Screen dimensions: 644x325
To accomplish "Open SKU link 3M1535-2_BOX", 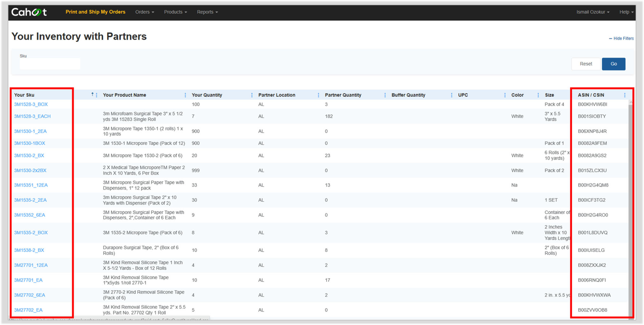I will [31, 233].
